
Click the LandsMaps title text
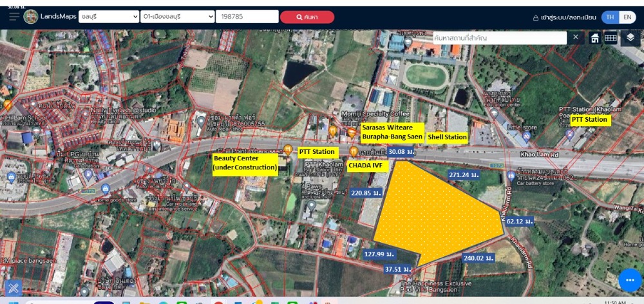59,17
